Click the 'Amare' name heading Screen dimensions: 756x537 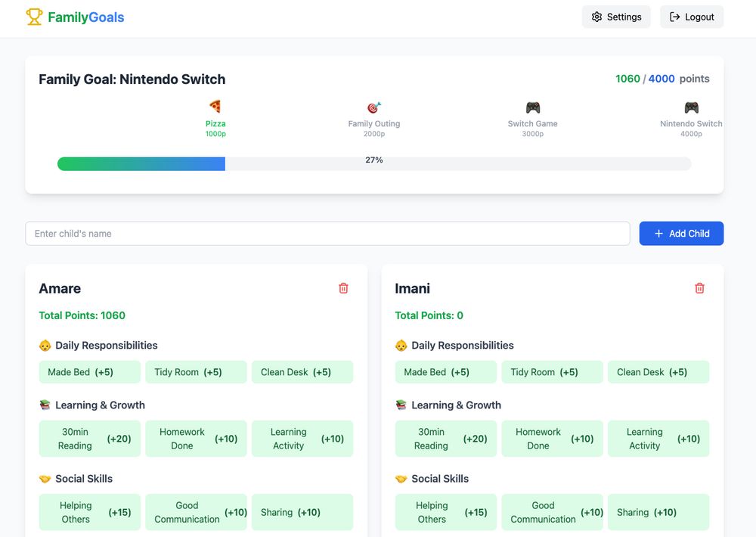[x=60, y=288]
